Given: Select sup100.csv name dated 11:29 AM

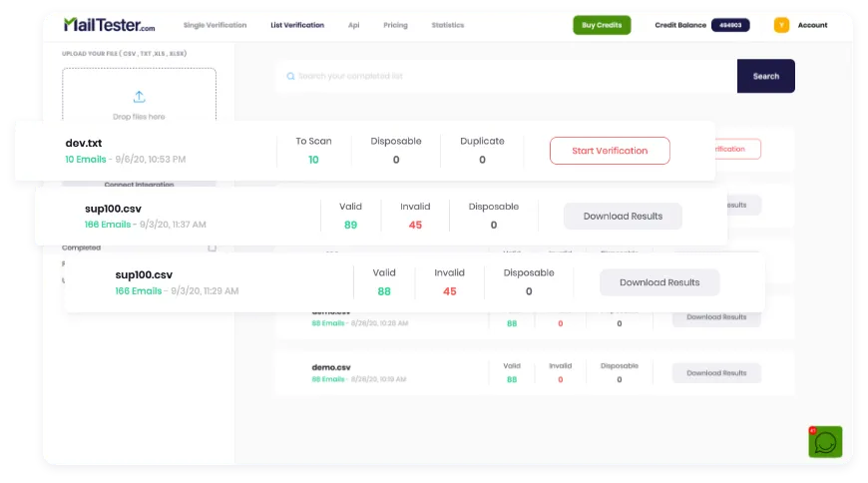Looking at the screenshot, I should 144,274.
